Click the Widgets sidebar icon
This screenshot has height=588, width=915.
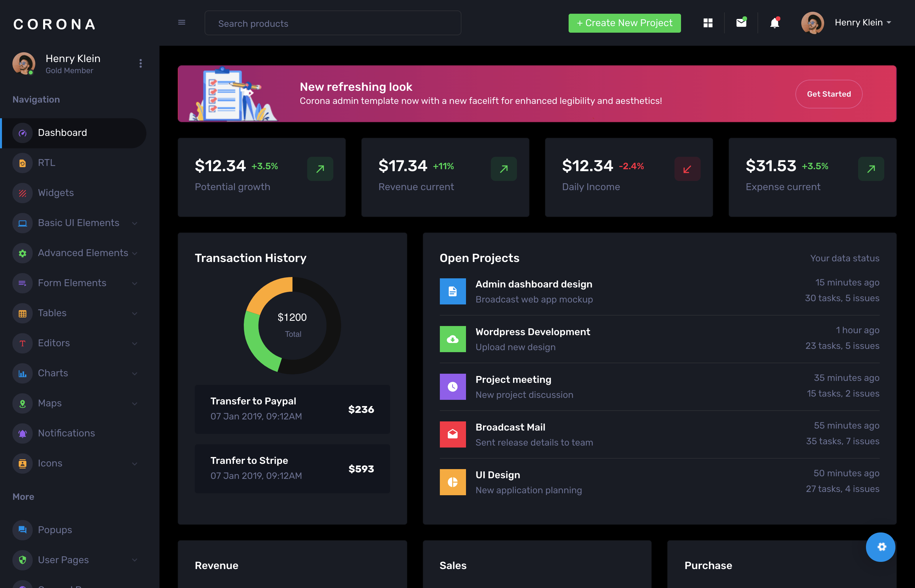23,193
